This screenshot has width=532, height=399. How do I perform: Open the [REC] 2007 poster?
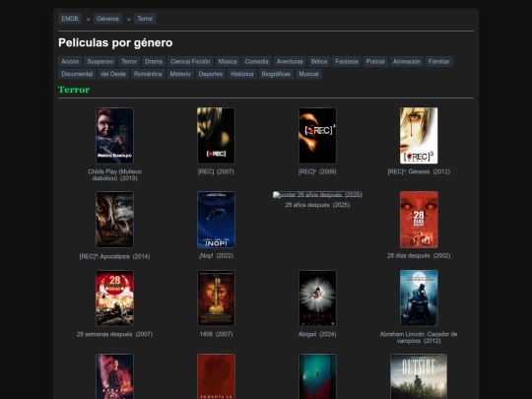click(x=216, y=136)
